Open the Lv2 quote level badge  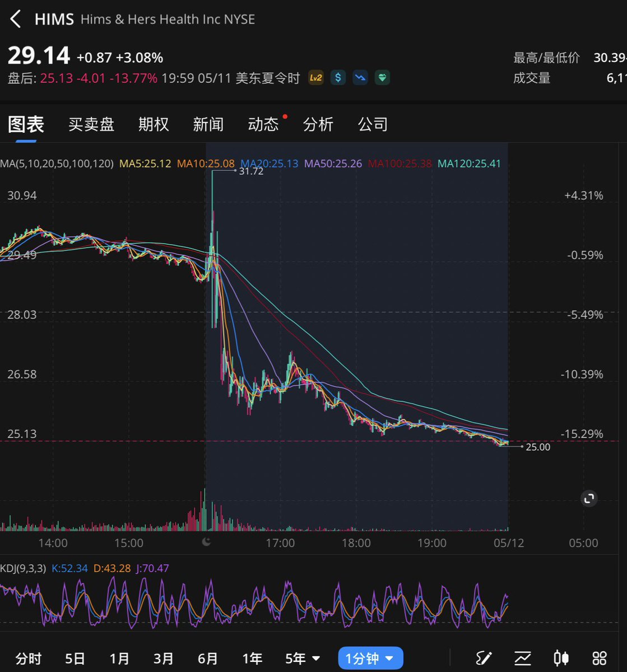316,77
